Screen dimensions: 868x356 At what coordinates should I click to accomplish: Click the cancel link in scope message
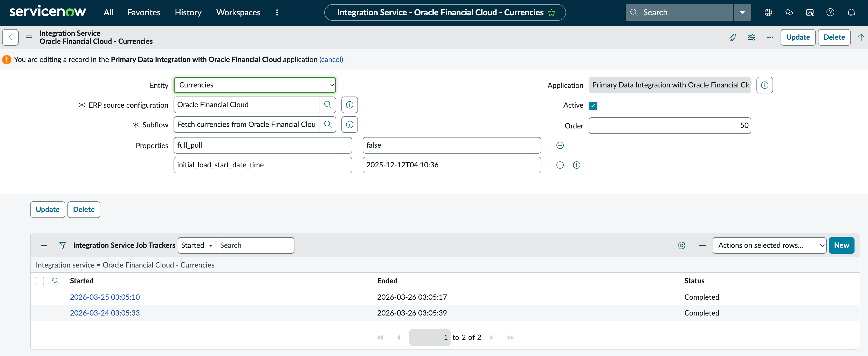click(x=331, y=59)
